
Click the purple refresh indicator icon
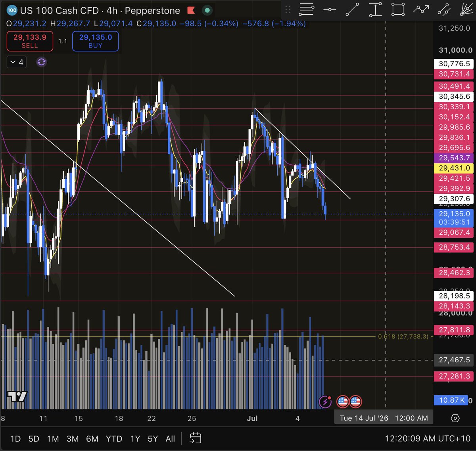pos(41,62)
